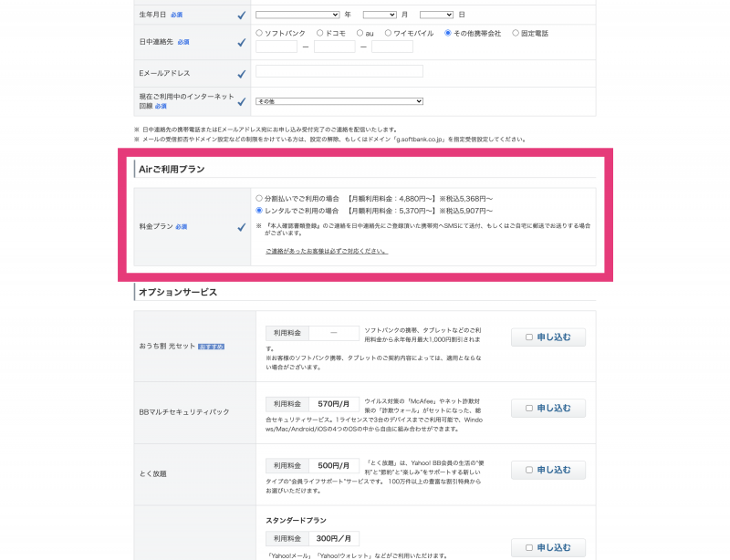Open the その他 internet line dropdown
The image size is (730, 560).
point(338,99)
